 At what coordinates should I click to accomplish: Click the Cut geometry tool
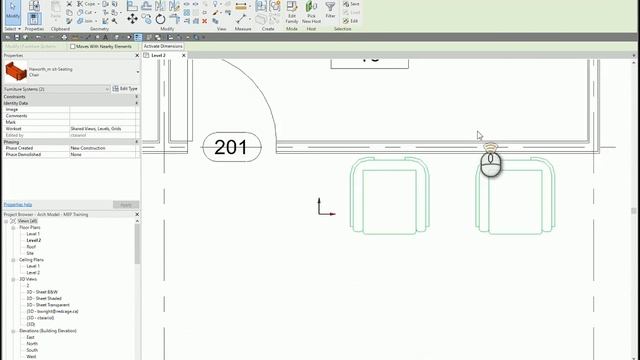point(86,12)
